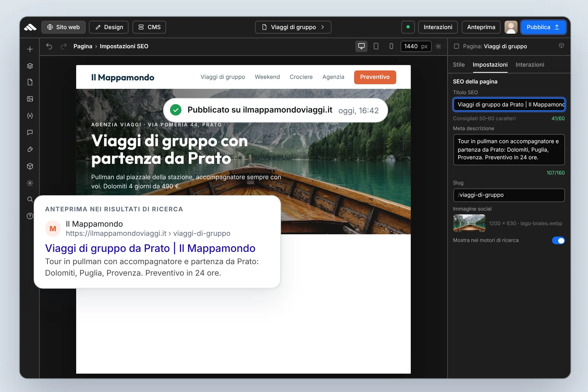Click Pagina in the breadcrumb

click(83, 46)
